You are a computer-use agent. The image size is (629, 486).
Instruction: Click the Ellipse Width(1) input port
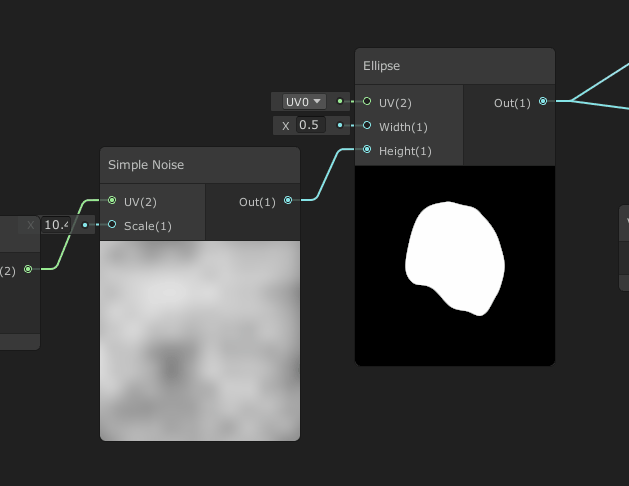point(367,126)
